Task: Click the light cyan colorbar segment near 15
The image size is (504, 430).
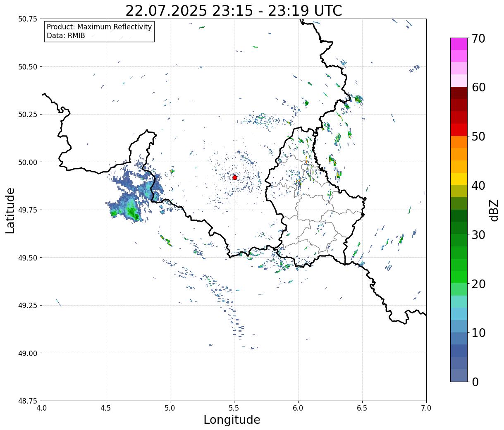Action: coord(459,301)
